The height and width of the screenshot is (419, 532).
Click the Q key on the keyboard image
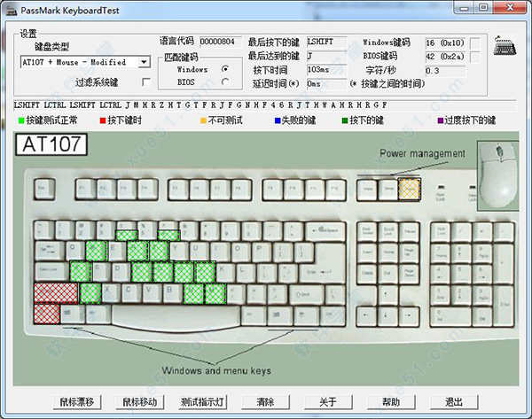click(74, 252)
